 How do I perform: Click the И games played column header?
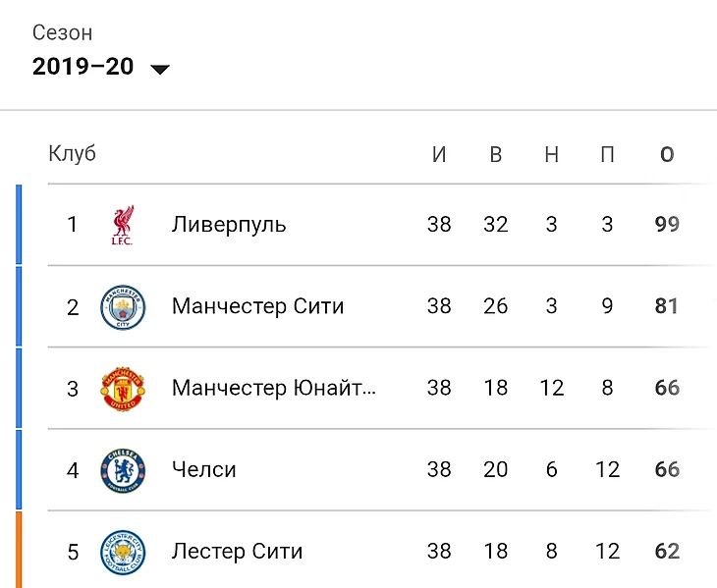pyautogui.click(x=439, y=154)
